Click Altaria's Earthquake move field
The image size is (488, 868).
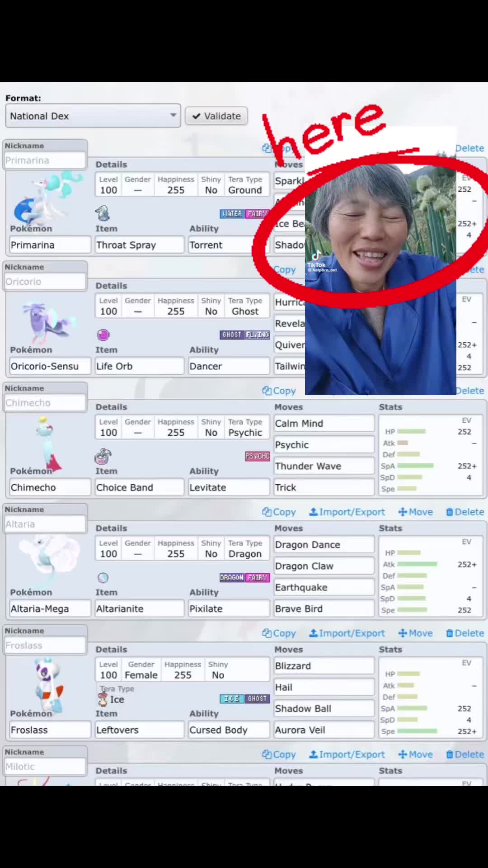click(x=324, y=587)
